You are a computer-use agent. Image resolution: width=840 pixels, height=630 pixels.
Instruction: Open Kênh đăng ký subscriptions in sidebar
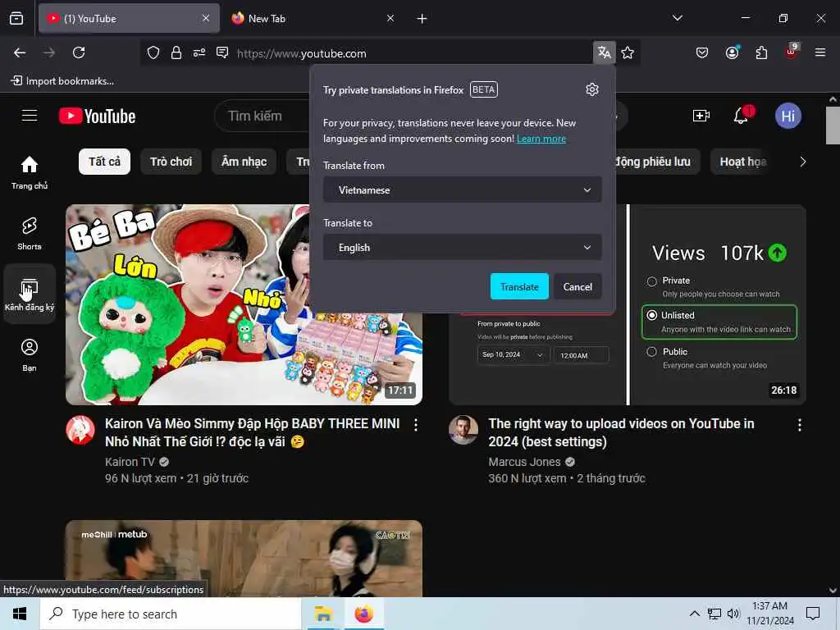[30, 294]
